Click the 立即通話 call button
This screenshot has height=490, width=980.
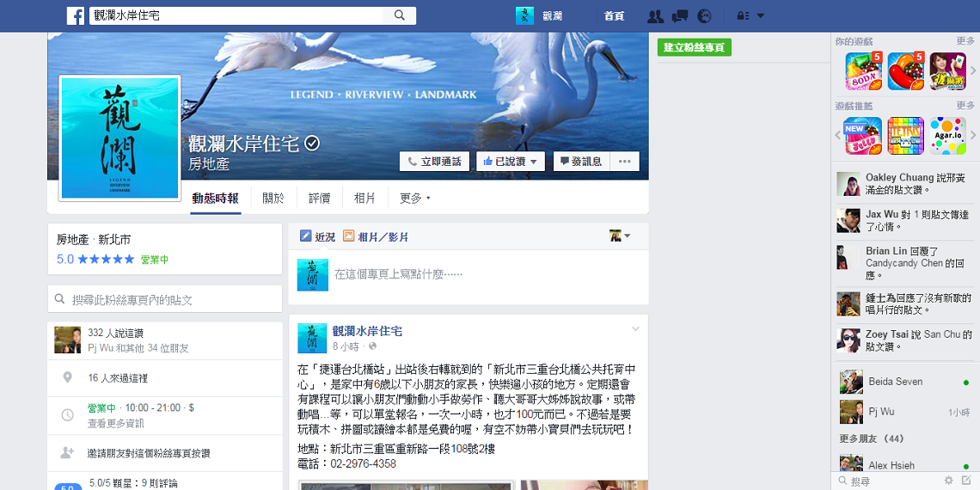[x=434, y=162]
